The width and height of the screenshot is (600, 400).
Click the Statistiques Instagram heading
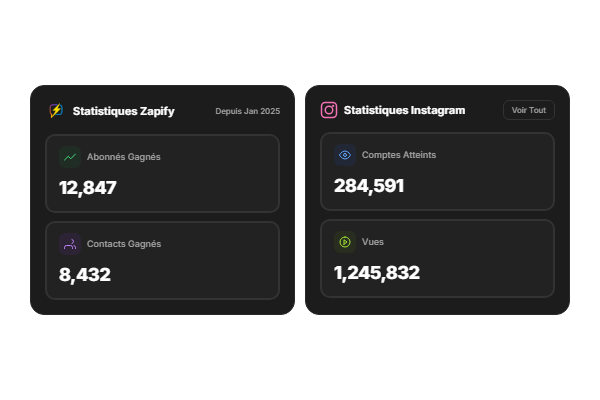pos(404,110)
